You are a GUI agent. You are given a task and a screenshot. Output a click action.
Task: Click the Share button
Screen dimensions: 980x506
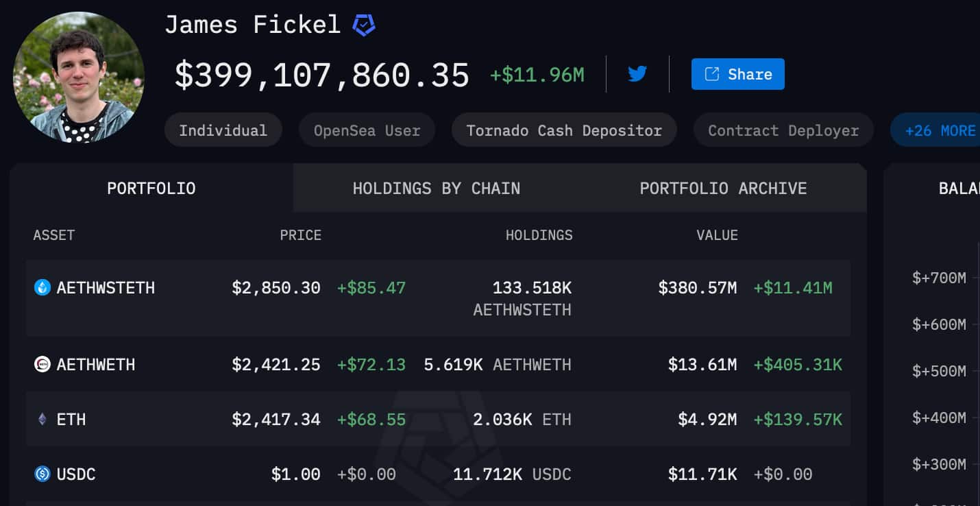[737, 73]
